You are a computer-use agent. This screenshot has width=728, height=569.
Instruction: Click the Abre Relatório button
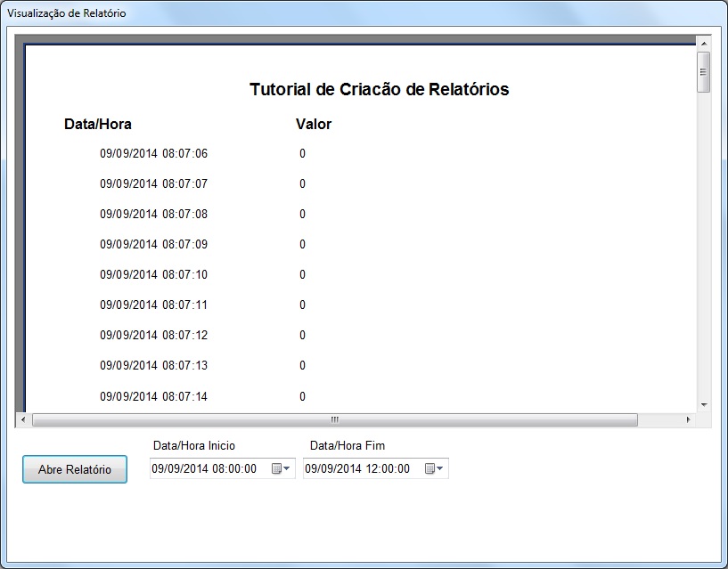(x=75, y=469)
